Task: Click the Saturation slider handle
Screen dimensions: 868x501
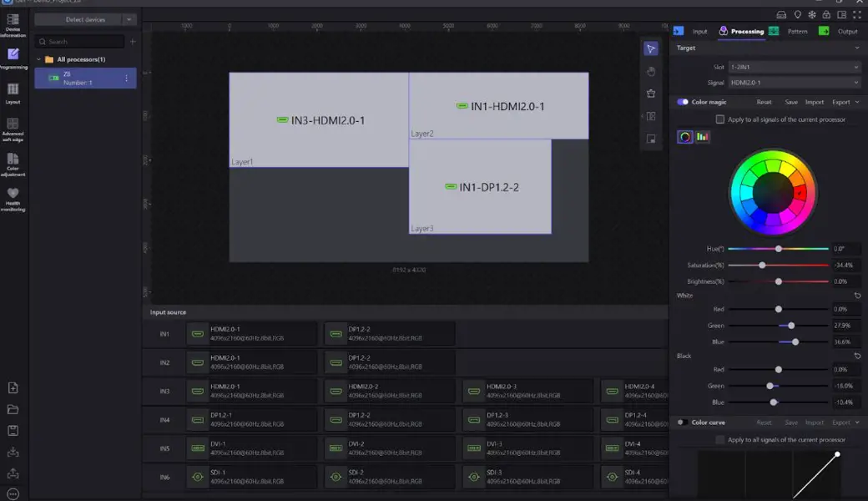Action: click(x=762, y=265)
